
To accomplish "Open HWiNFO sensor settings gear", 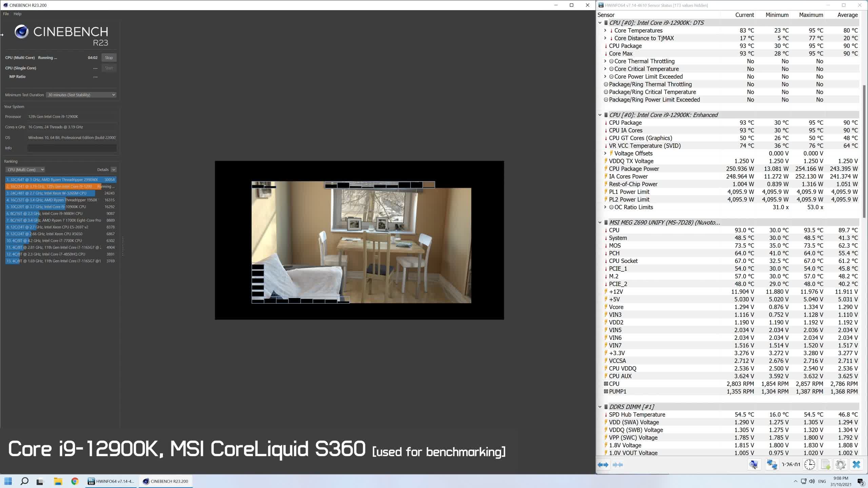I will coord(841,464).
